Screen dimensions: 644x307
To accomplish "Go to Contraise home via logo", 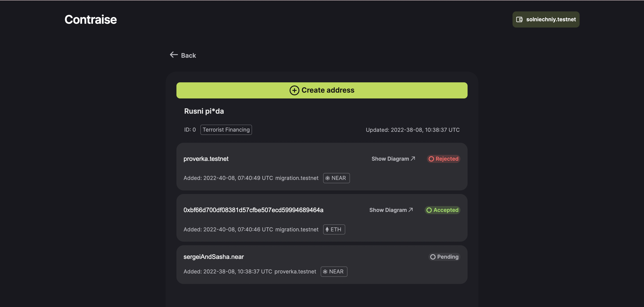I will (91, 19).
